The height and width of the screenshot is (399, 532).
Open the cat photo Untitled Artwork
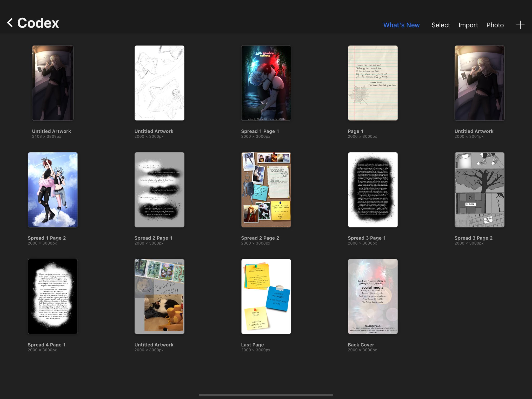pyautogui.click(x=159, y=296)
